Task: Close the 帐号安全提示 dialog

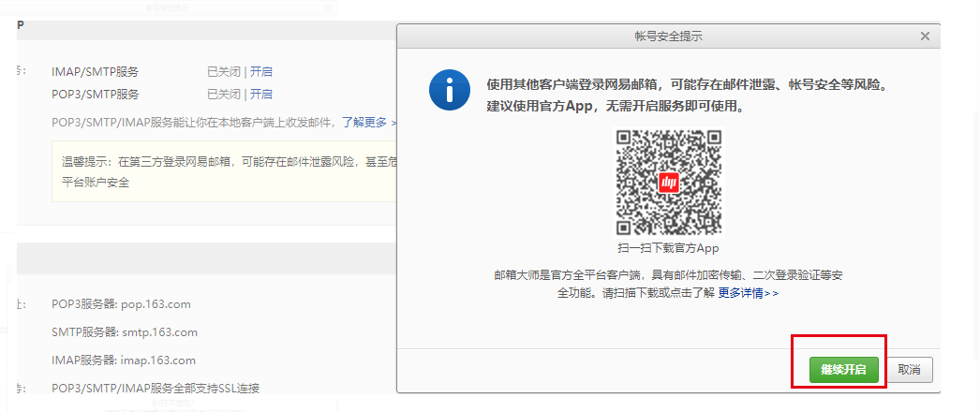Action: pos(925,37)
